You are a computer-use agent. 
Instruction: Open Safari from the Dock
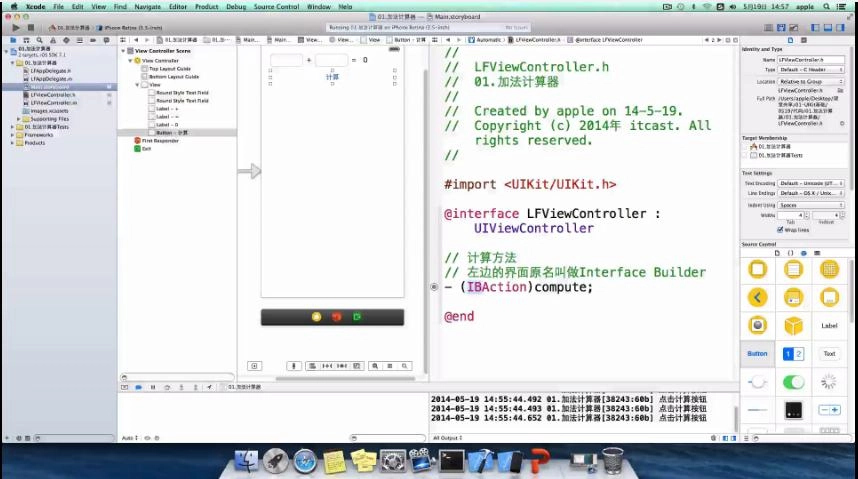pos(305,461)
